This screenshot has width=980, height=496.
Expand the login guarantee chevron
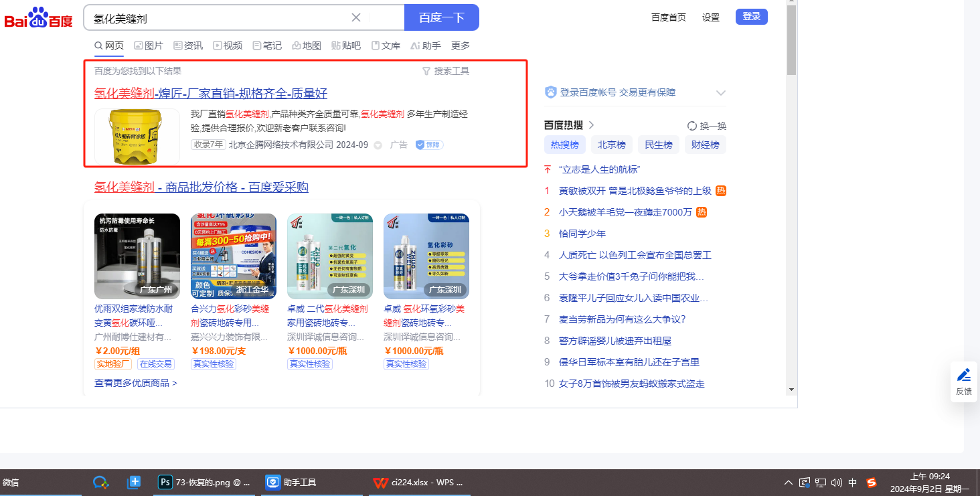click(x=721, y=93)
